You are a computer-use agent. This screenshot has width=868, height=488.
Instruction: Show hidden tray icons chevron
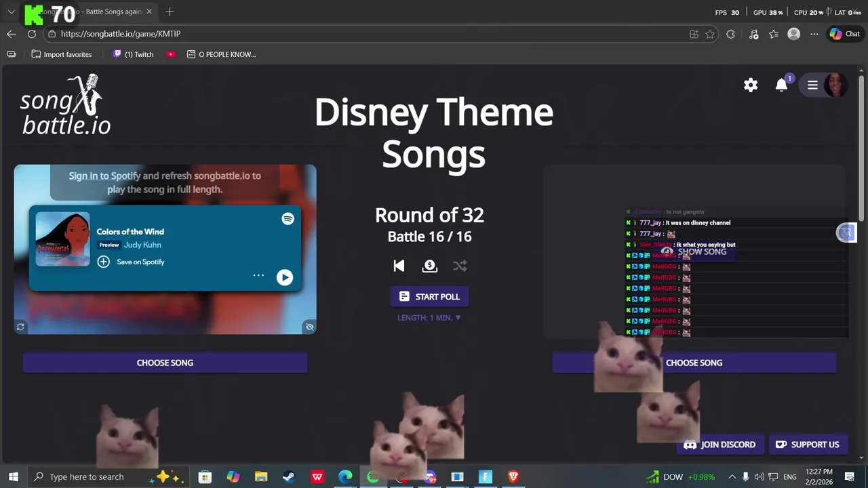(x=732, y=476)
